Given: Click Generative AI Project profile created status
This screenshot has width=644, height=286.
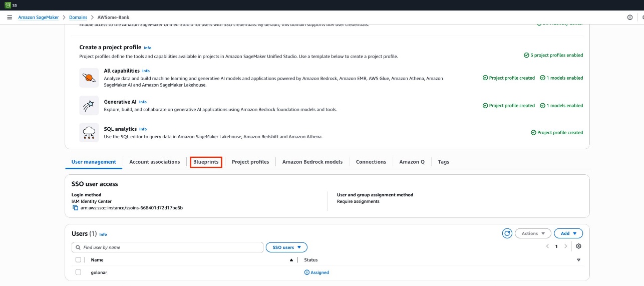Looking at the screenshot, I should 509,106.
